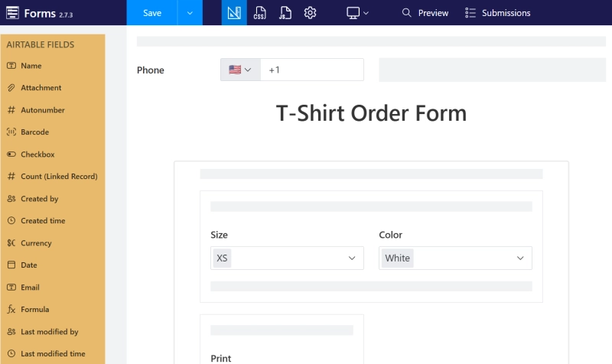Click the Forms app title
Image resolution: width=612 pixels, height=364 pixels.
tap(40, 13)
